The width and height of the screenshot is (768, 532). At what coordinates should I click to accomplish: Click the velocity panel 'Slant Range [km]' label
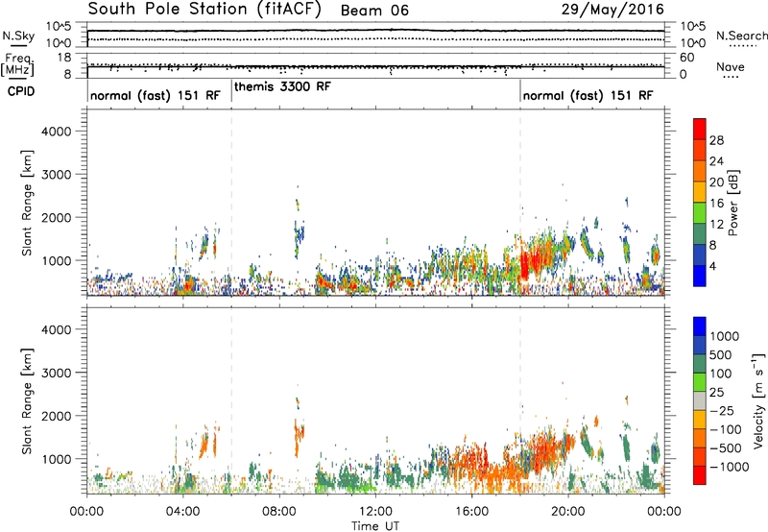click(27, 401)
